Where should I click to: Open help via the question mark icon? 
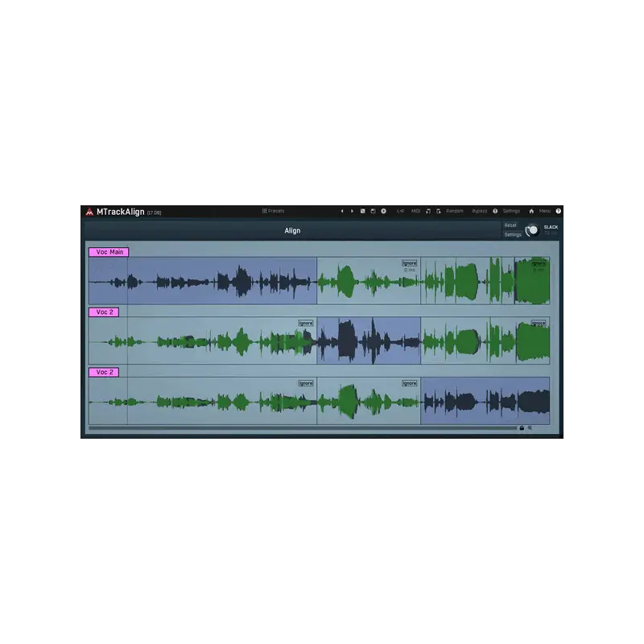point(558,211)
